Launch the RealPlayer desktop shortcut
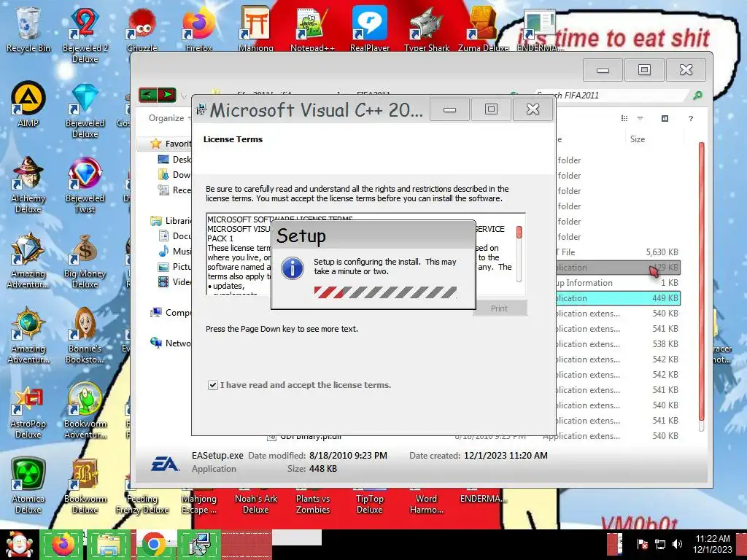747x560 pixels. point(370,29)
